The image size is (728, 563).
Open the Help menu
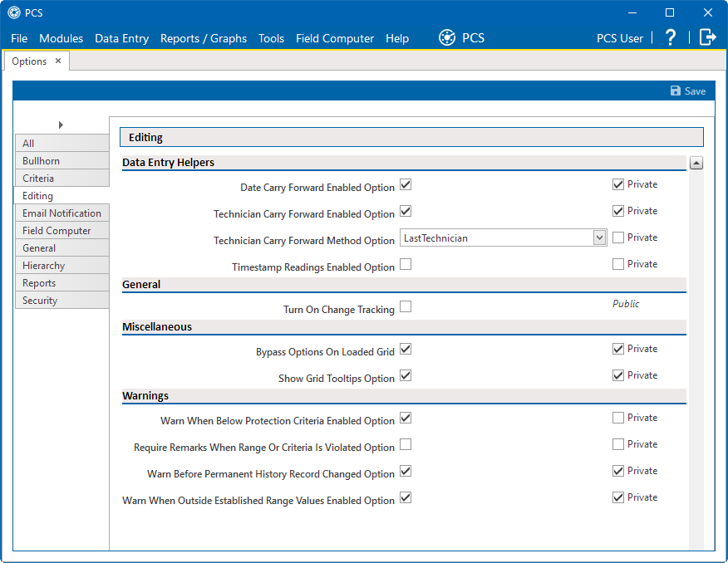tap(397, 38)
